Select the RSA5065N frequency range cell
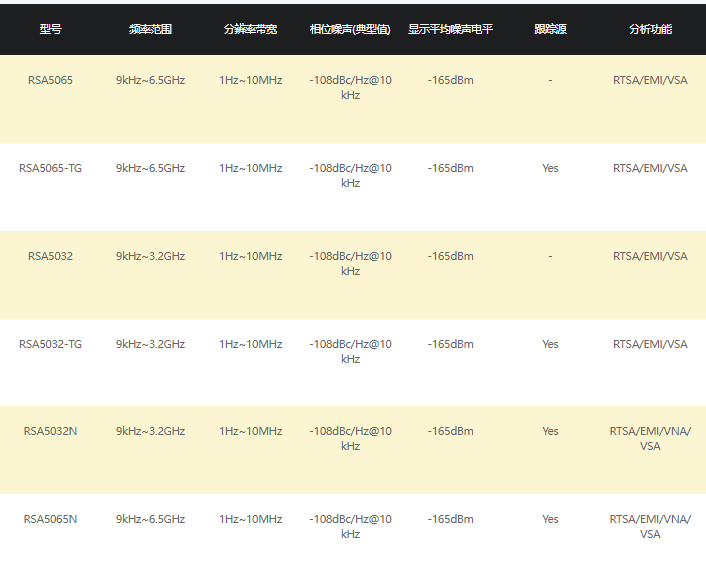Image resolution: width=706 pixels, height=573 pixels. 150,519
